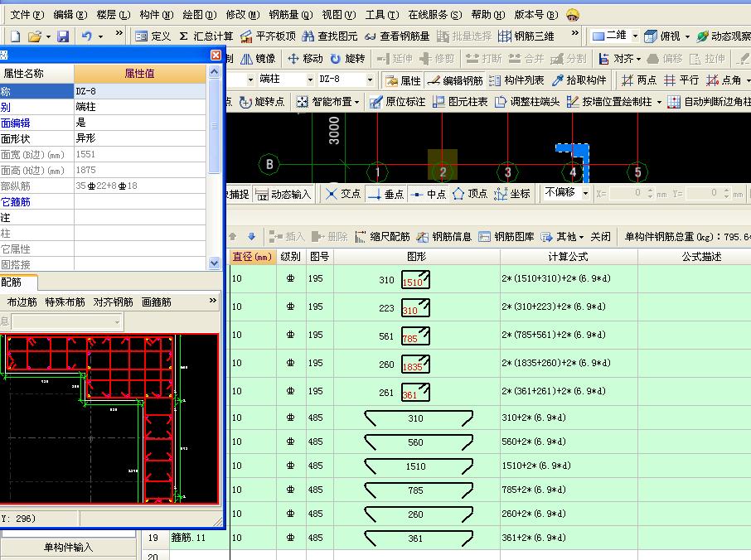Click the New file icon

tap(15, 36)
